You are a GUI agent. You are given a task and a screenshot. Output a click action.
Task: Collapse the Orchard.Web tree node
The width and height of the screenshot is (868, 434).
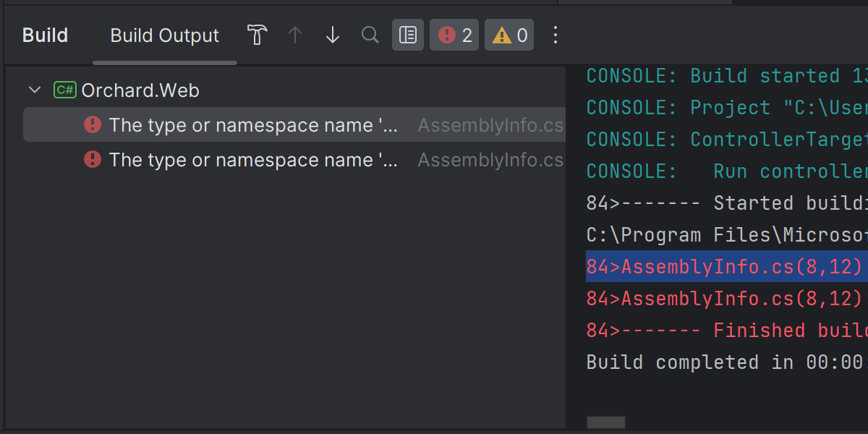click(x=34, y=90)
